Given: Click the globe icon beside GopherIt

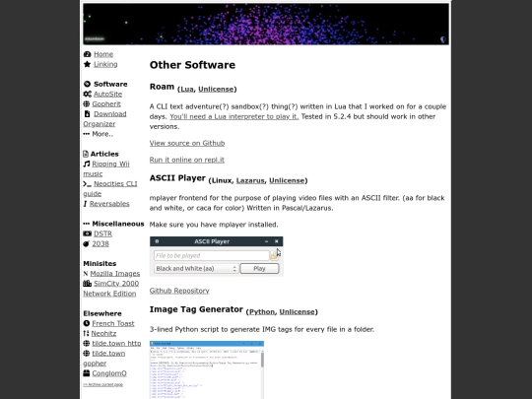Looking at the screenshot, I should click(87, 103).
